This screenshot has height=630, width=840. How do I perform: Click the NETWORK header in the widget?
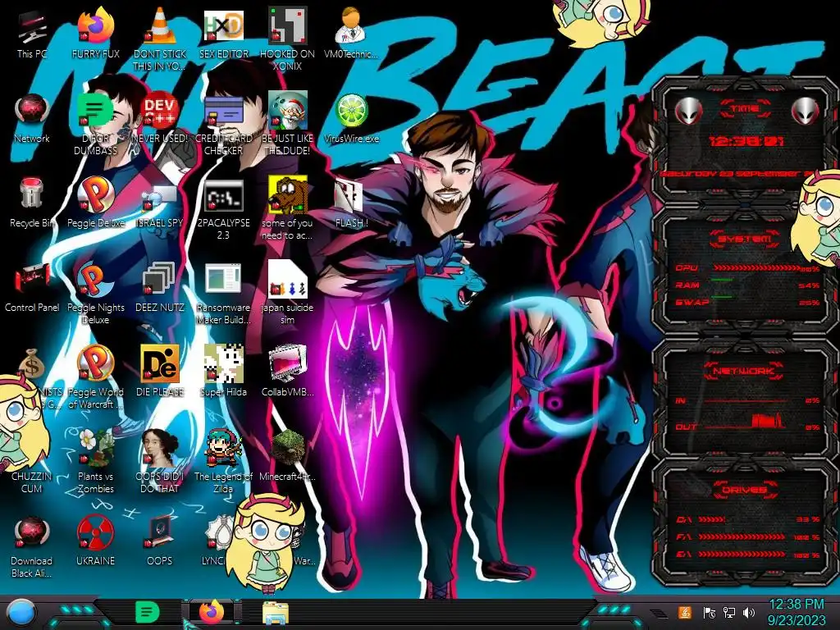coord(744,371)
